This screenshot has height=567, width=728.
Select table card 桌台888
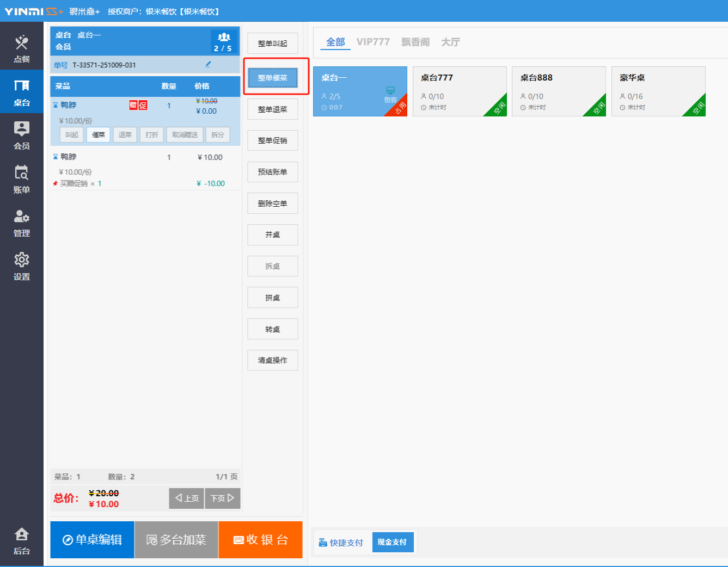click(559, 91)
